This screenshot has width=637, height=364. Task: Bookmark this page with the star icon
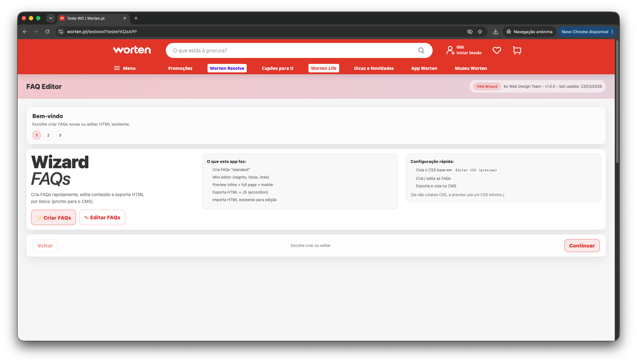click(480, 32)
